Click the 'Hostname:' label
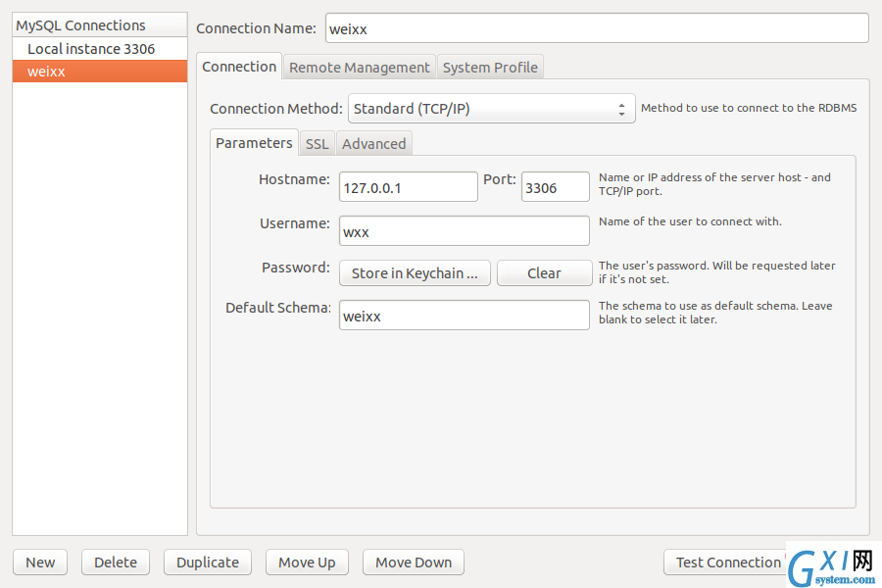882x588 pixels. (294, 179)
